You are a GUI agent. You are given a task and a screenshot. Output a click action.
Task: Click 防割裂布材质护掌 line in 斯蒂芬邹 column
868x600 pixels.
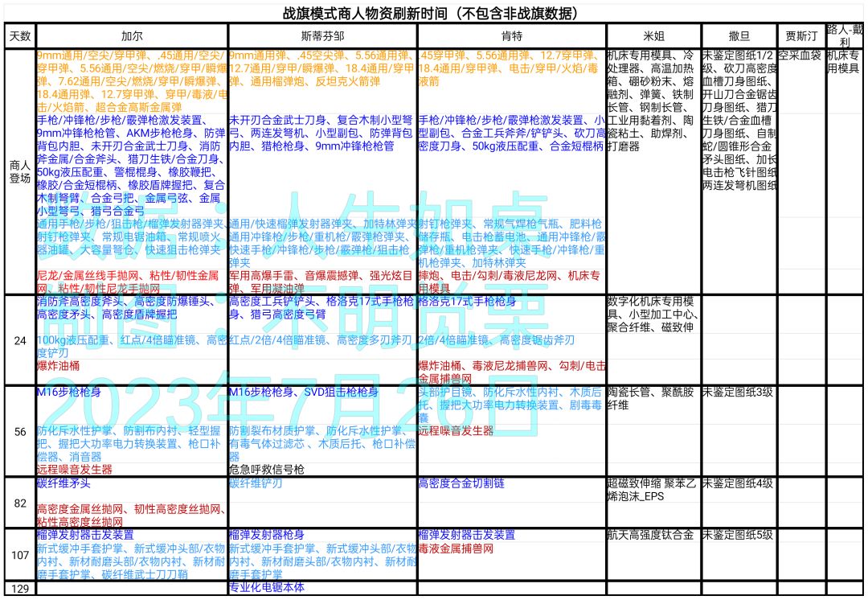tap(318, 430)
